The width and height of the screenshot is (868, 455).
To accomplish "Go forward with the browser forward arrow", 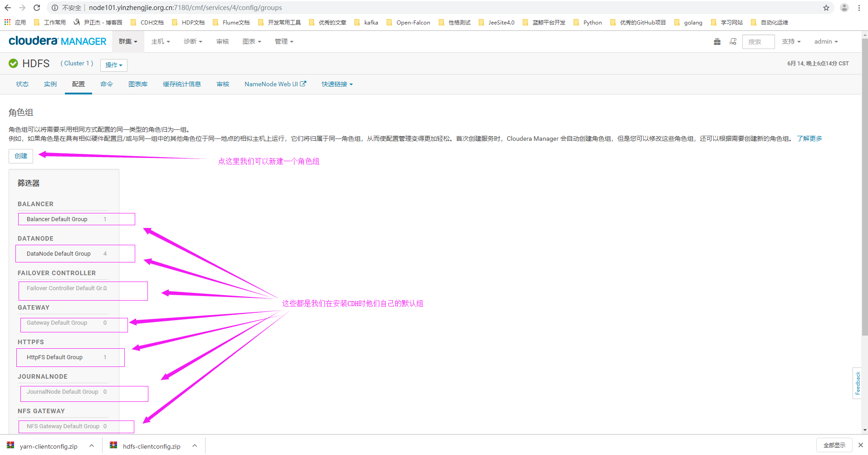I will [x=22, y=8].
